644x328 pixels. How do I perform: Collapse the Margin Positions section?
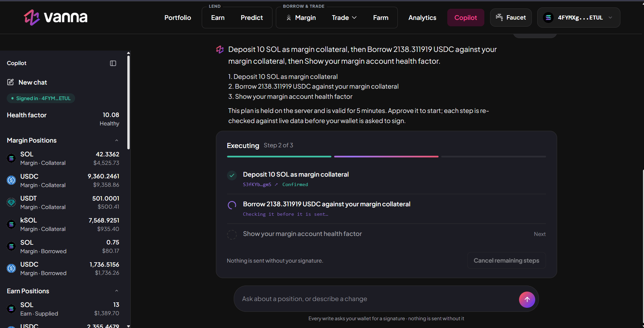tap(117, 140)
